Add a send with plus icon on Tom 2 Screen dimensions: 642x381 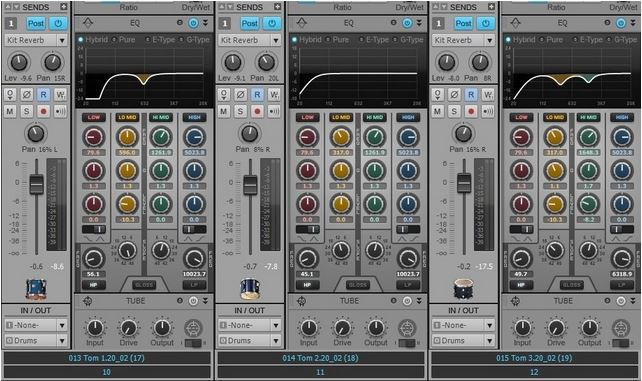click(x=277, y=7)
